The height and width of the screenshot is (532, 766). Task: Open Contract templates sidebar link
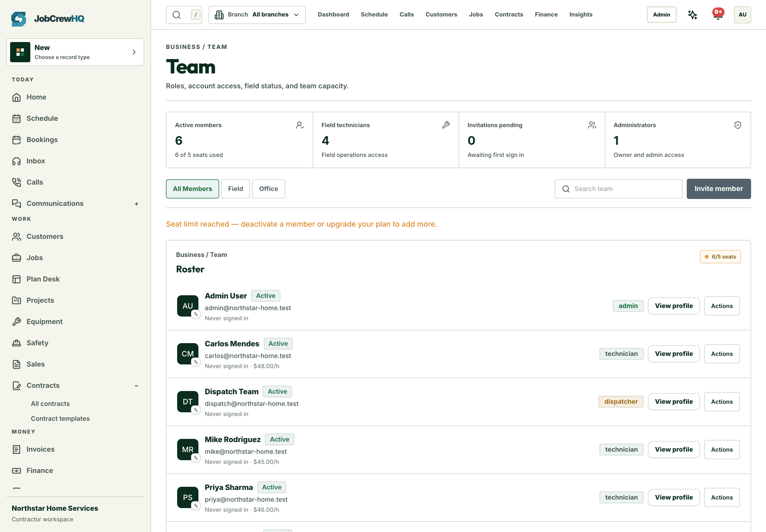click(60, 419)
